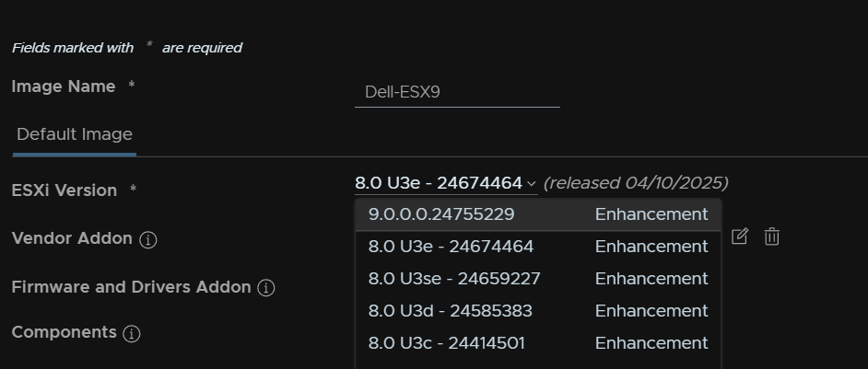Pick the 8.0 U3d - 24585383 entry

[538, 311]
